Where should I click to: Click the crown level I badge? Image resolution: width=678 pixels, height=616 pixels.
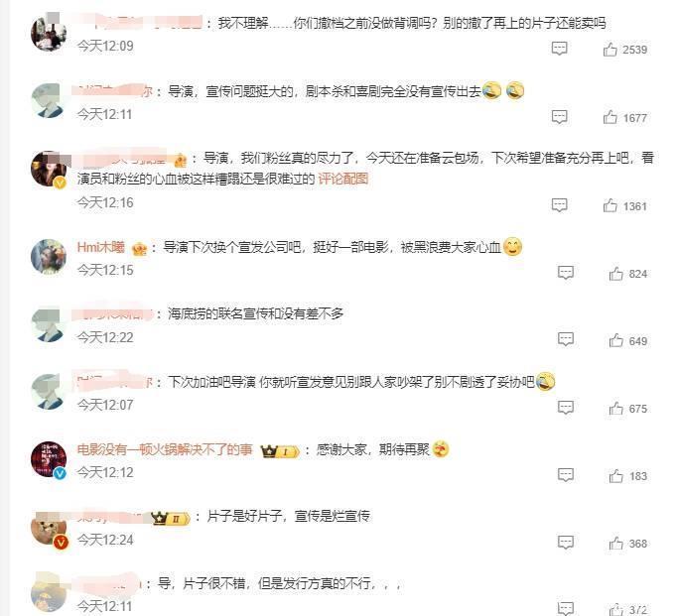280,451
